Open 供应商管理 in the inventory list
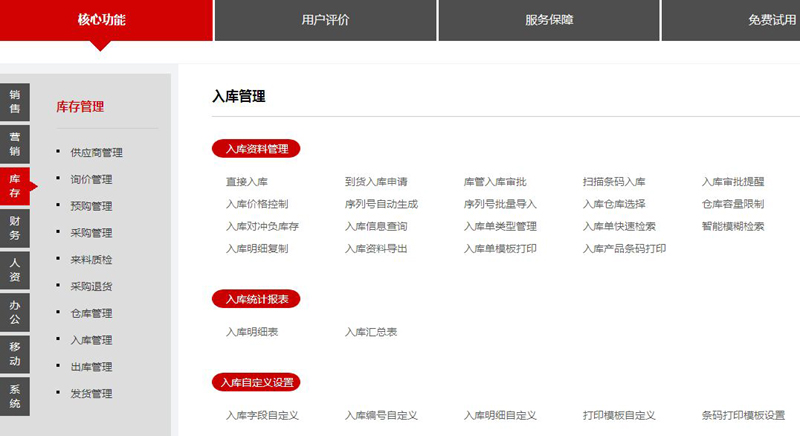 tap(96, 153)
